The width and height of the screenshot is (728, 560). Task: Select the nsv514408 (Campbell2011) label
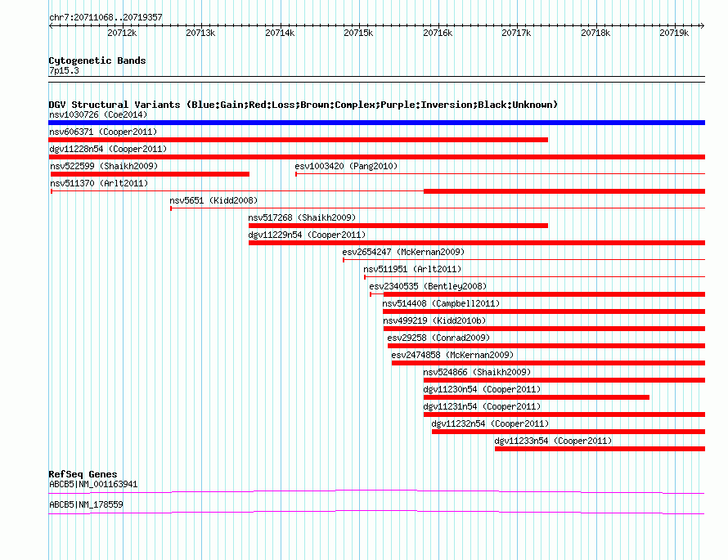[x=441, y=303]
